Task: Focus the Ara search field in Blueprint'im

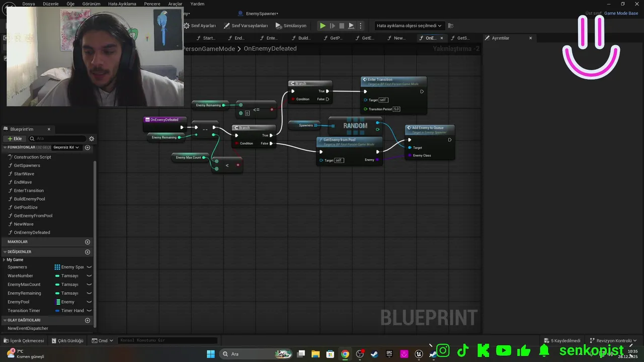Action: [57, 139]
